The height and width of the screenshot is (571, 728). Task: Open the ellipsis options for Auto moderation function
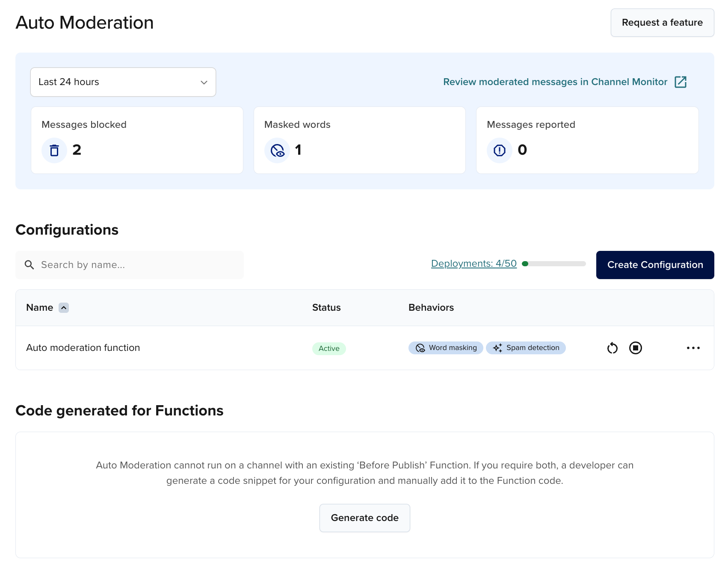(693, 348)
